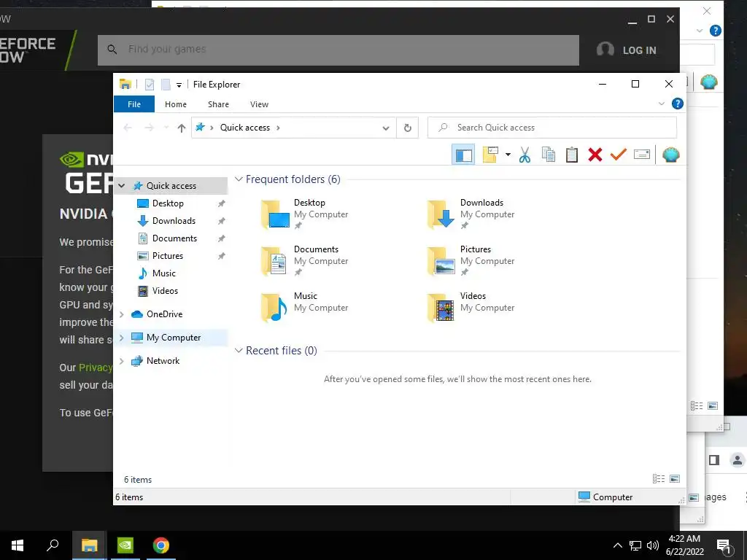Open taskbar search magnifier
The width and height of the screenshot is (747, 560).
point(53,545)
